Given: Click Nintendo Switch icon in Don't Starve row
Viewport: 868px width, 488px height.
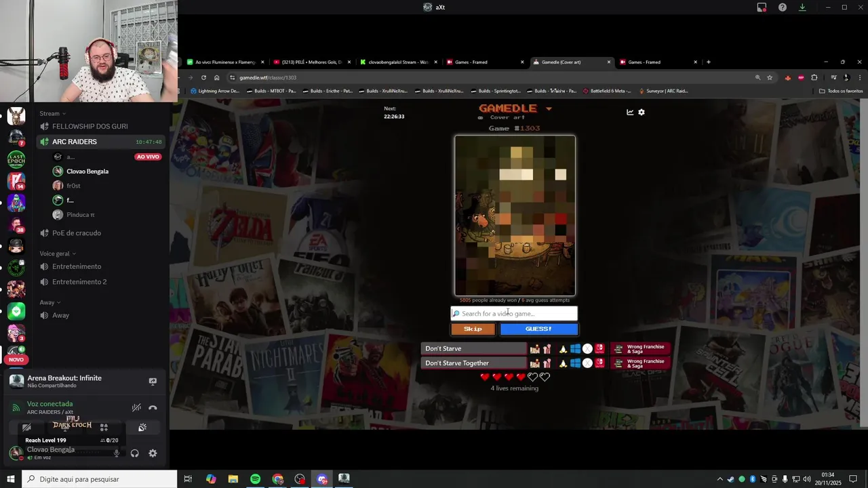Looking at the screenshot, I should click(599, 348).
